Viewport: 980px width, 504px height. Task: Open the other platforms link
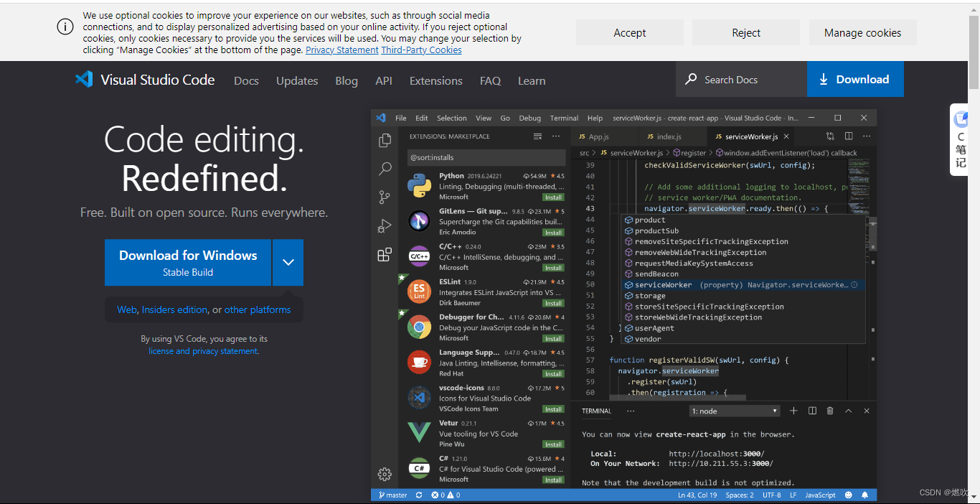[258, 309]
